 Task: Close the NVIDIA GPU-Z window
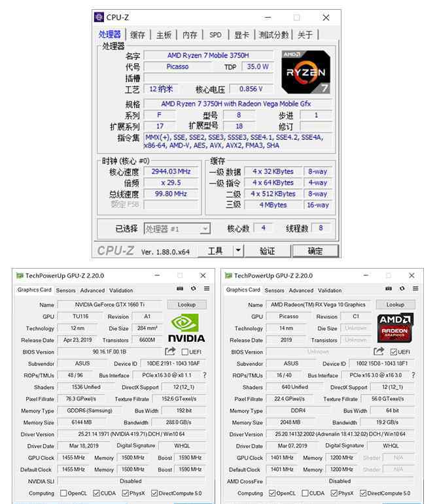click(x=203, y=275)
